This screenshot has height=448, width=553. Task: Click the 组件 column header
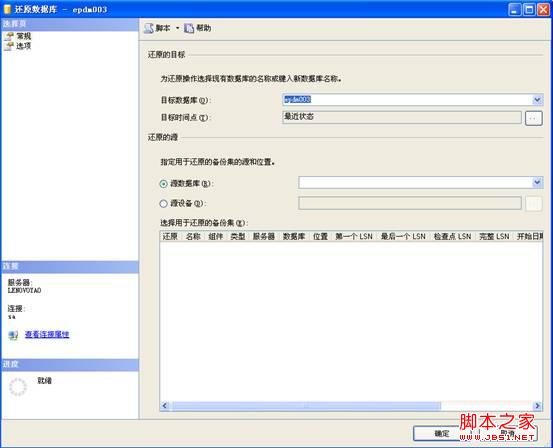215,236
